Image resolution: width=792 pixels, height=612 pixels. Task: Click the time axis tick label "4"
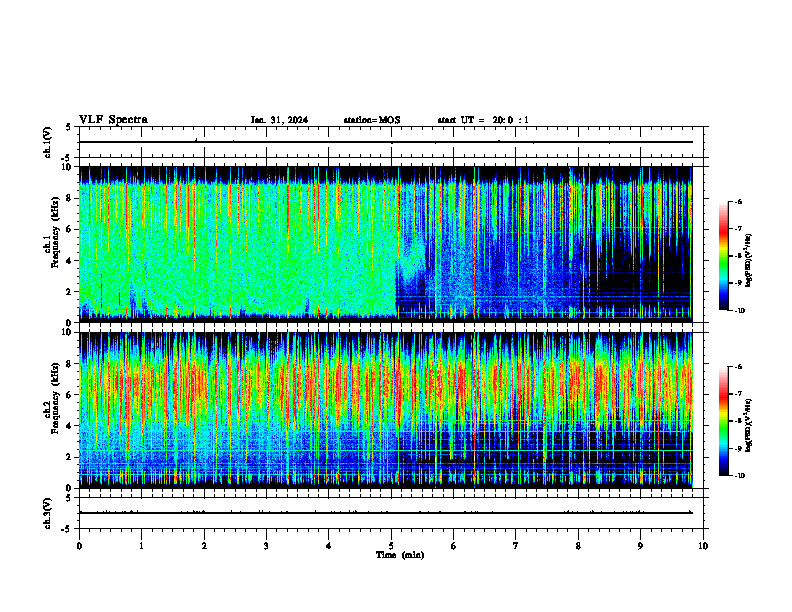[329, 546]
